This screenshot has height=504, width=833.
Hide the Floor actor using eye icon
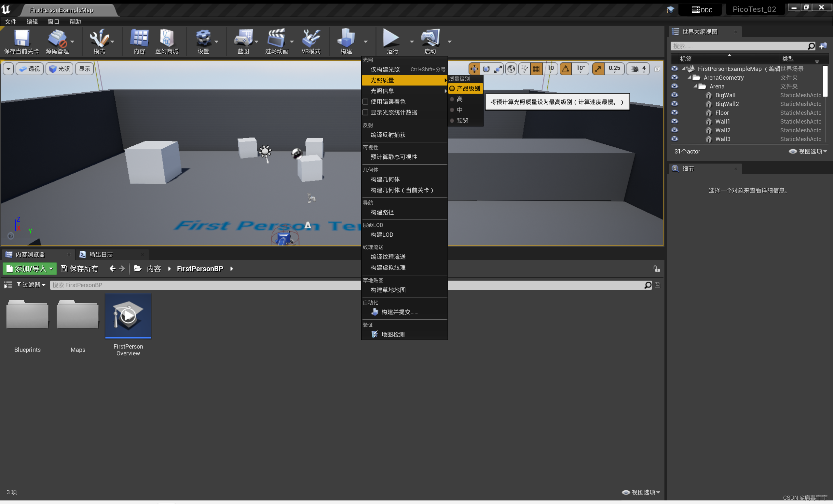(675, 113)
